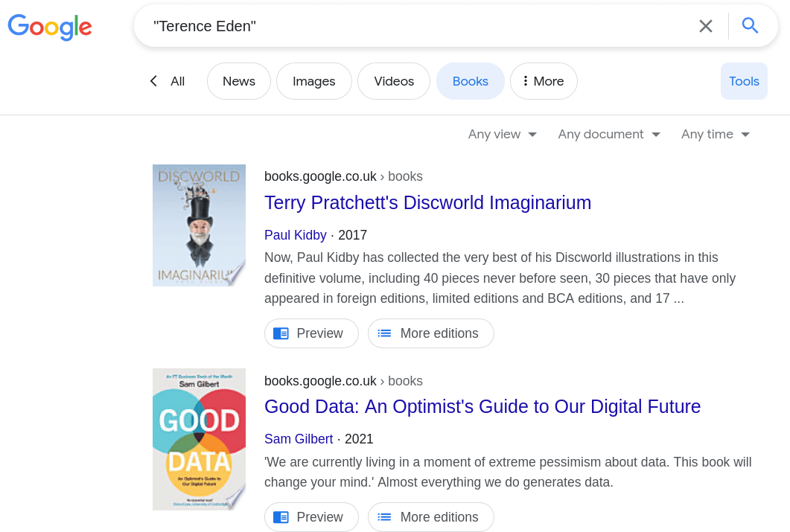This screenshot has height=532, width=790.
Task: Click the list icon in Good Data's More editions button
Action: click(384, 517)
